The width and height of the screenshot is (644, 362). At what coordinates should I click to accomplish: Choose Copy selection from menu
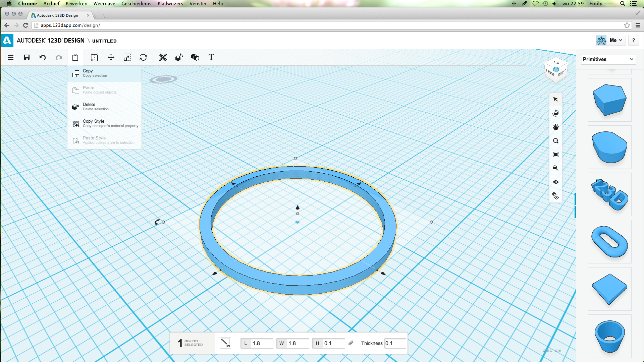click(x=104, y=73)
